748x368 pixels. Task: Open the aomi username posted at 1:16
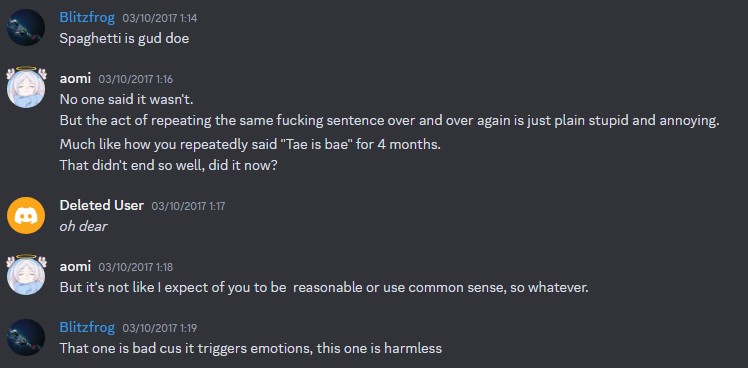[75, 79]
